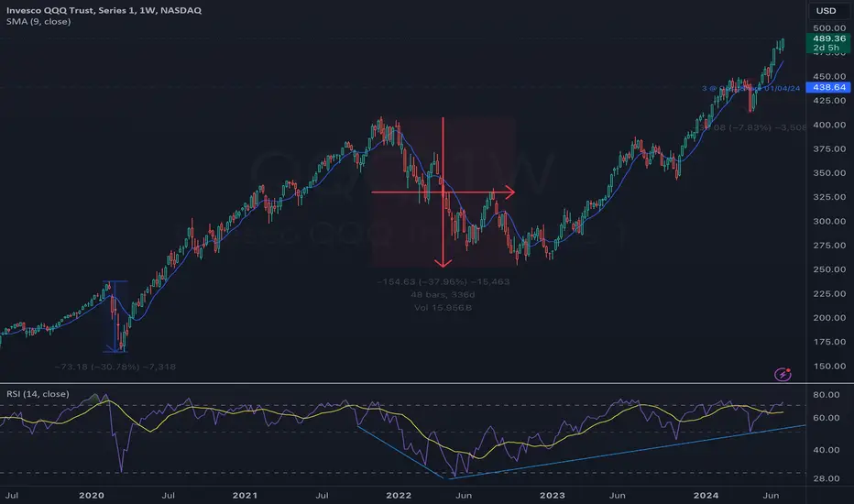Click the blue 438.64 price label
The image size is (854, 504).
[827, 87]
